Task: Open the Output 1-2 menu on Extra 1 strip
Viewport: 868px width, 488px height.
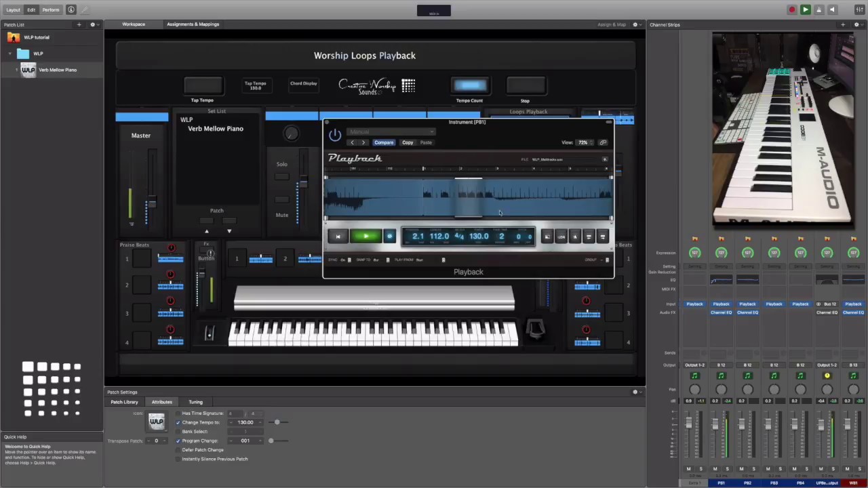Action: (x=694, y=365)
